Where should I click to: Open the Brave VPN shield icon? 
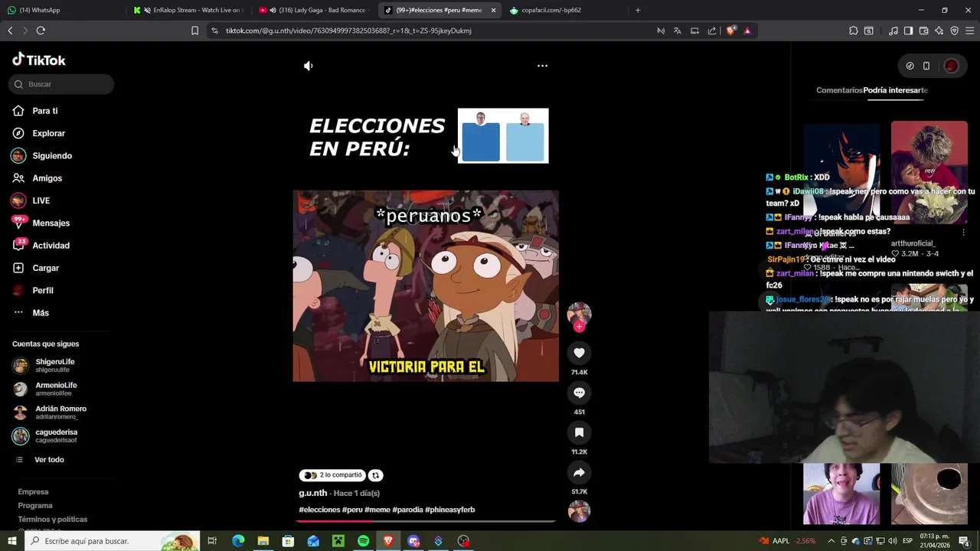point(954,31)
